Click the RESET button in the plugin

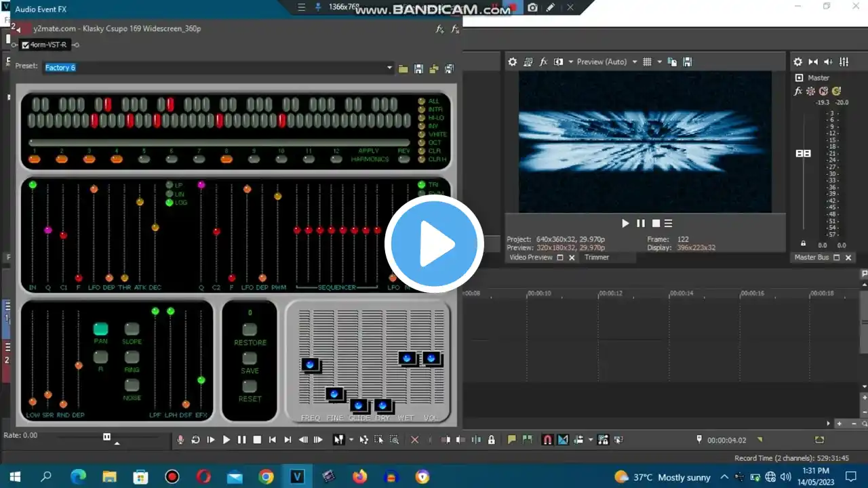tap(250, 386)
